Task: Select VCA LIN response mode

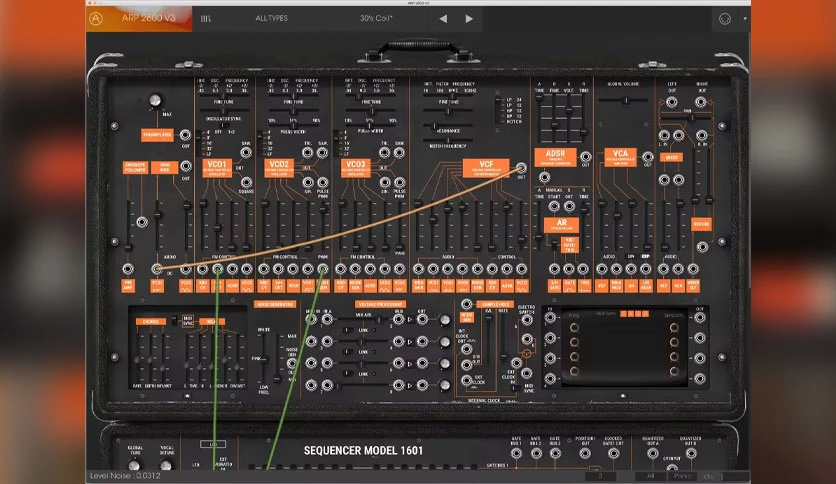Action: click(631, 256)
